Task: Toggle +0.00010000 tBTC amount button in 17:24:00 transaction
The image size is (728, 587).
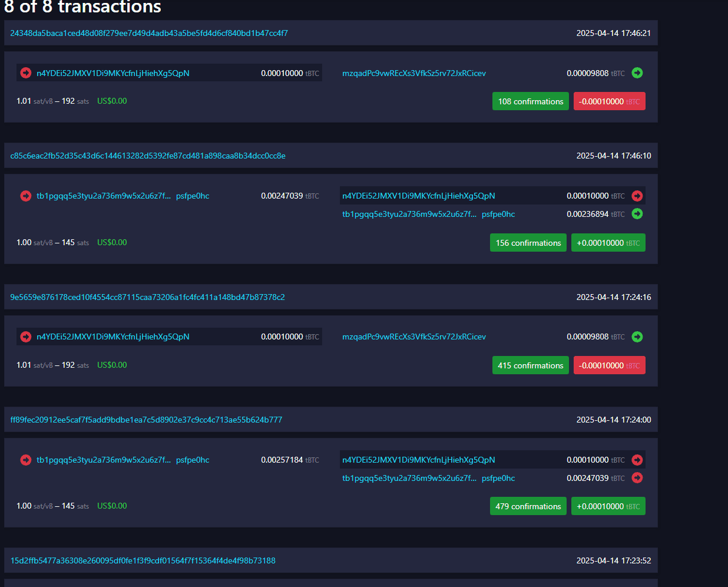Action: [608, 506]
